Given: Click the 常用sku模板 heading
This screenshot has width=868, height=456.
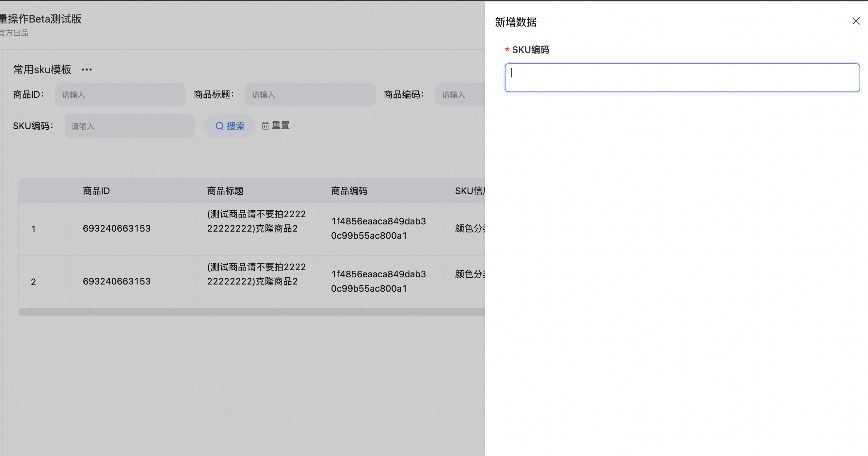Looking at the screenshot, I should pos(42,70).
